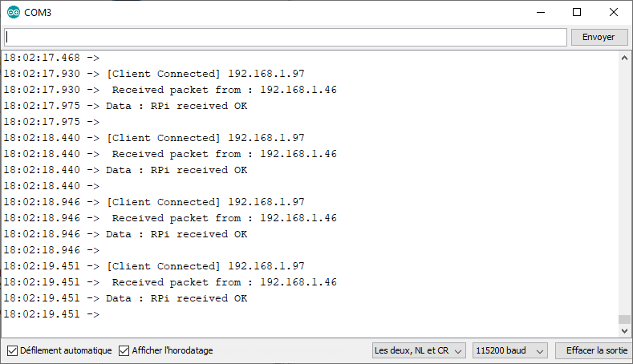633x364 pixels.
Task: Click the first Client Connected log line
Action: pyautogui.click(x=154, y=74)
